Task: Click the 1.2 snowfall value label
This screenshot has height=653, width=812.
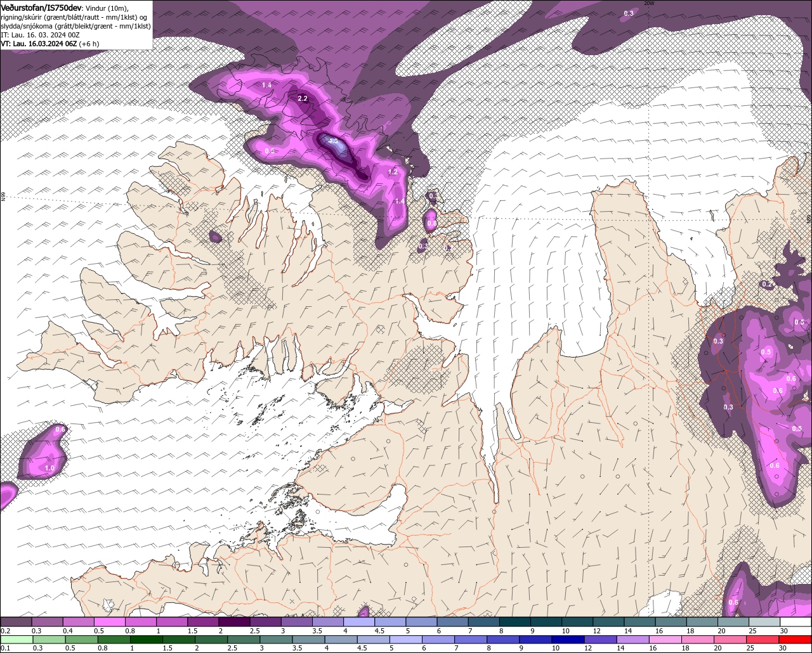Action: tap(393, 172)
